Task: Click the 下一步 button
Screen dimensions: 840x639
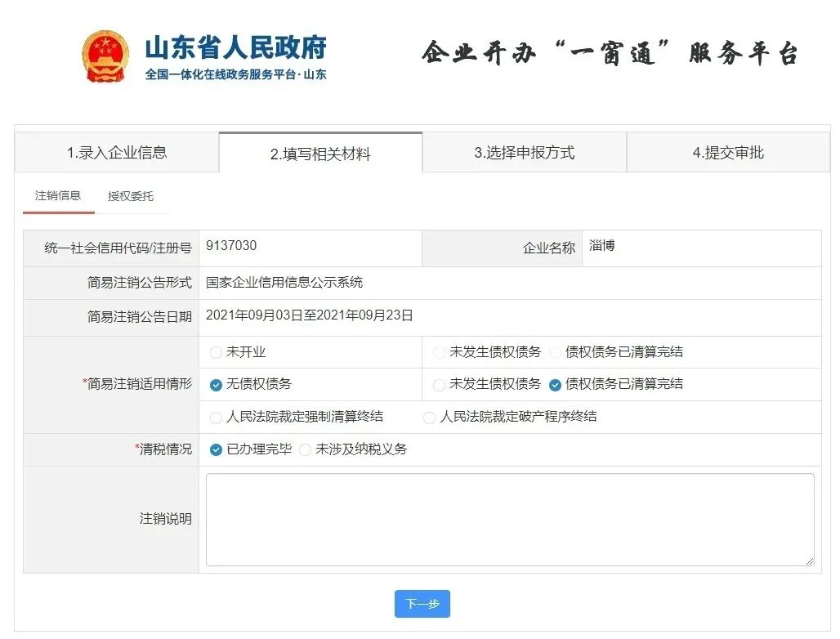Action: pos(422,604)
